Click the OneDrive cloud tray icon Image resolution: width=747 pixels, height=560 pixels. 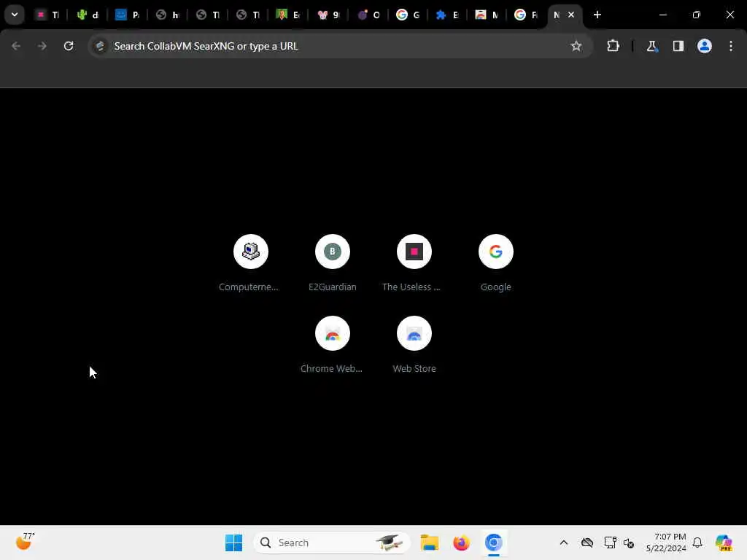pos(587,542)
